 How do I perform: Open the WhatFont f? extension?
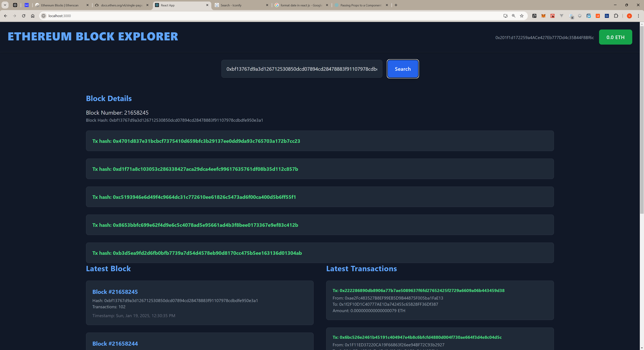click(x=534, y=16)
